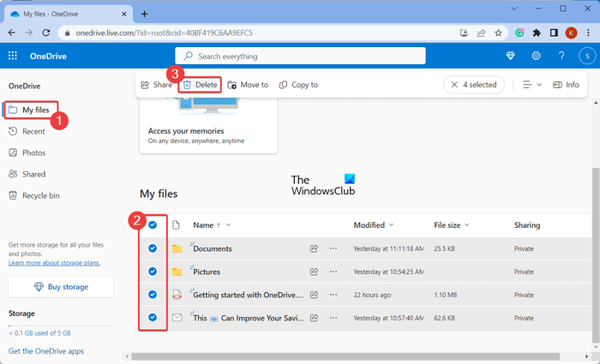Open the Chrome tab search chevron
The width and height of the screenshot is (600, 364).
(514, 9)
